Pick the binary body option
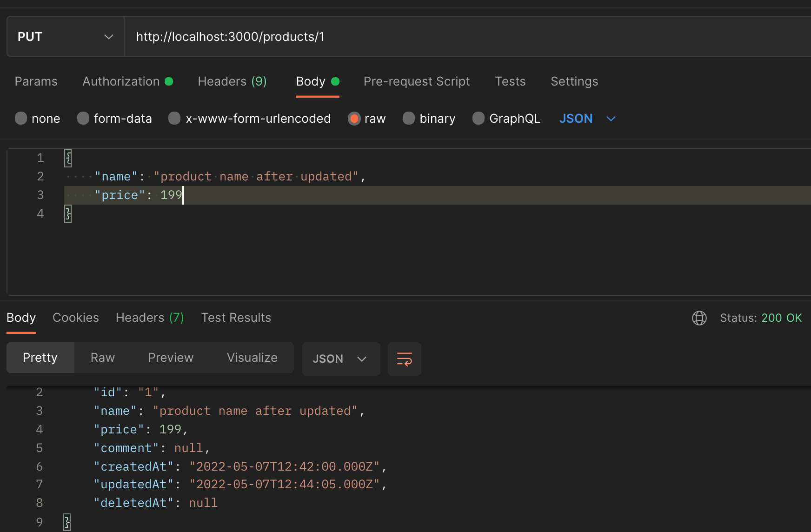The image size is (811, 532). pos(409,118)
